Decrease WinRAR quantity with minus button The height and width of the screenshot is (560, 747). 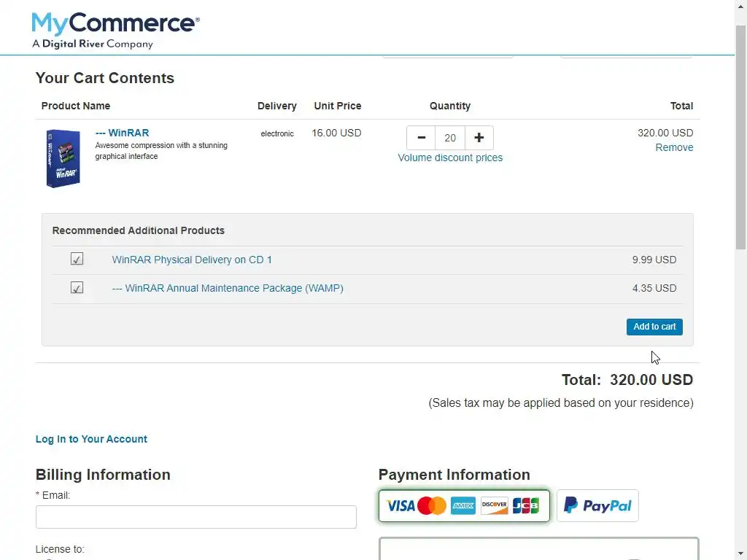pos(421,138)
